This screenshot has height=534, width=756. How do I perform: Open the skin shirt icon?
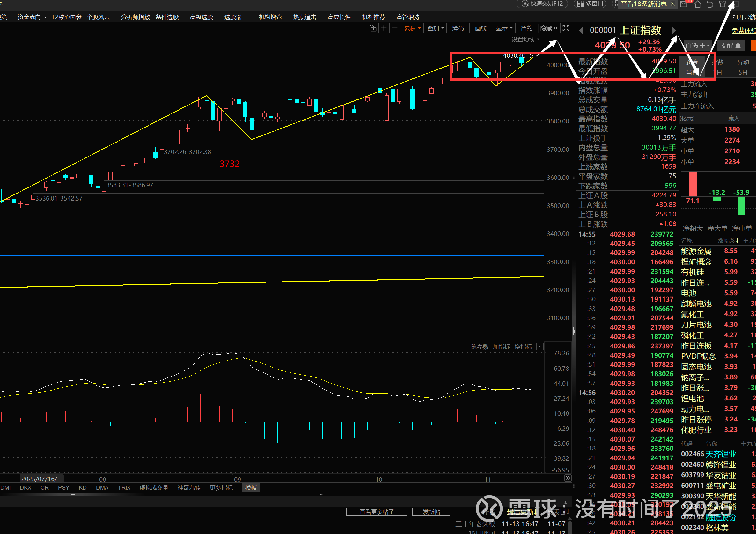click(723, 4)
